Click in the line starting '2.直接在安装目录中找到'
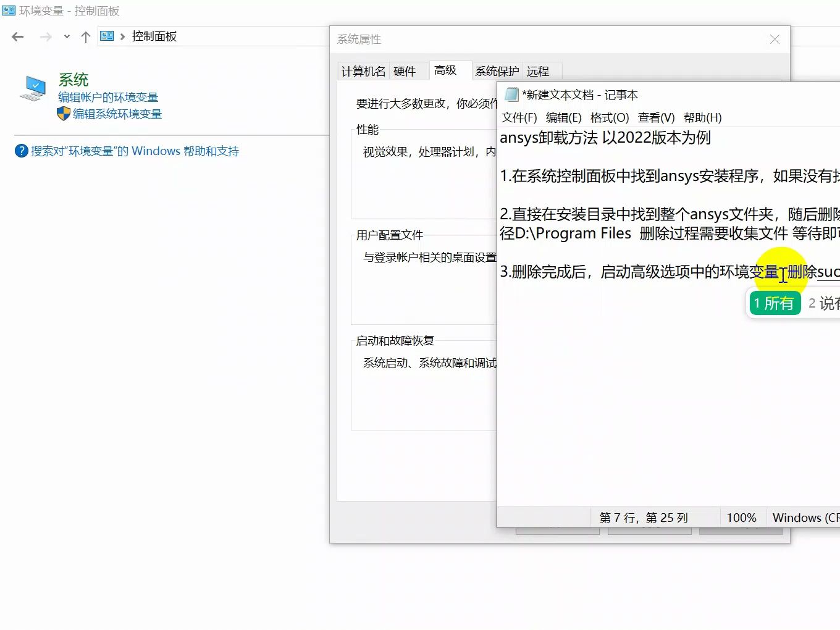Viewport: 840px width, 630px height. [x=670, y=214]
